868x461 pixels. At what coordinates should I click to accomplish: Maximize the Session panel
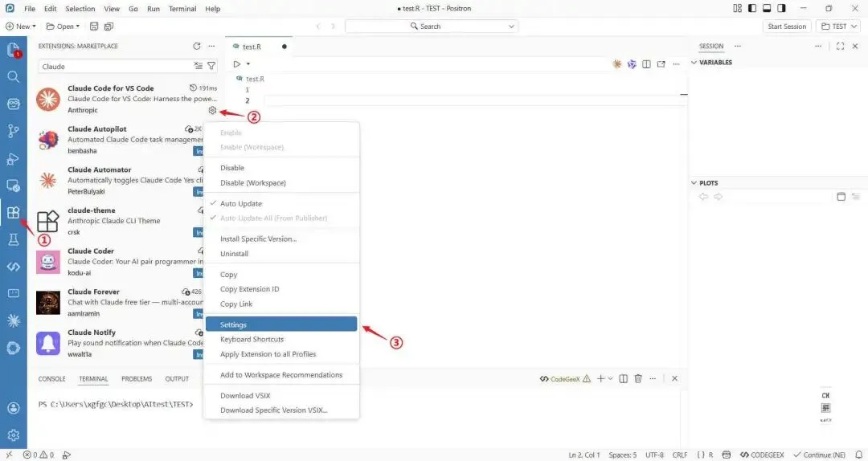(841, 47)
